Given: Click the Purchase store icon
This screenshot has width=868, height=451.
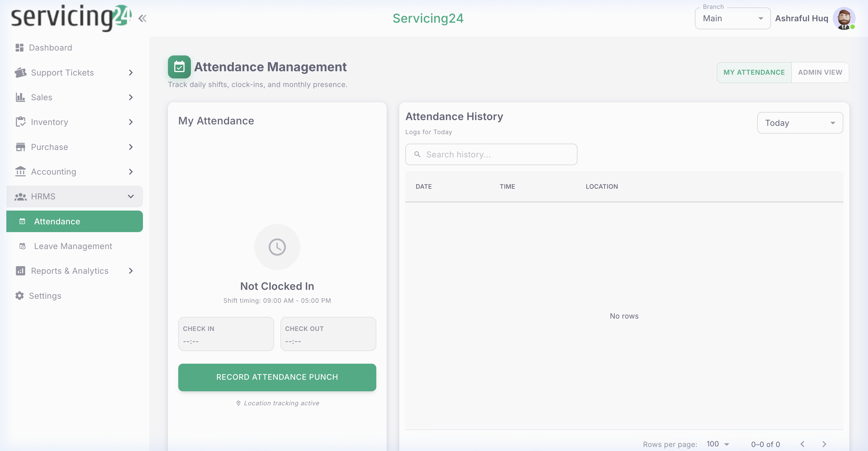Looking at the screenshot, I should pyautogui.click(x=21, y=147).
